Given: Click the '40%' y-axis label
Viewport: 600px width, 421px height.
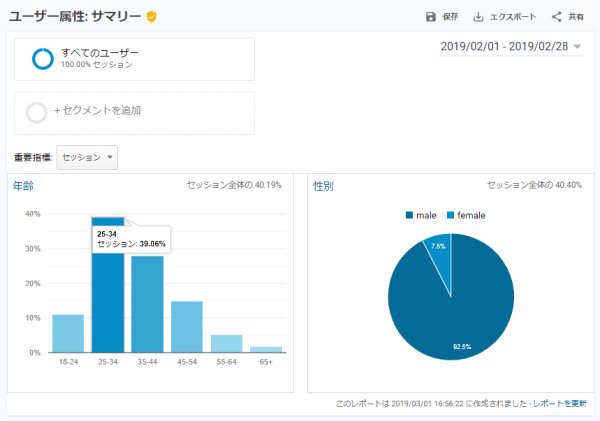Looking at the screenshot, I should [33, 214].
